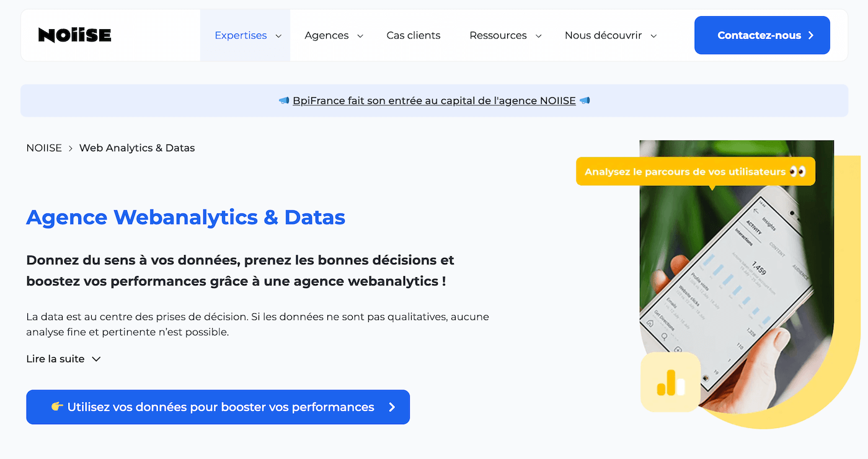Click the eyes emoji in yellow tooltip
Image resolution: width=868 pixels, height=459 pixels.
[797, 171]
